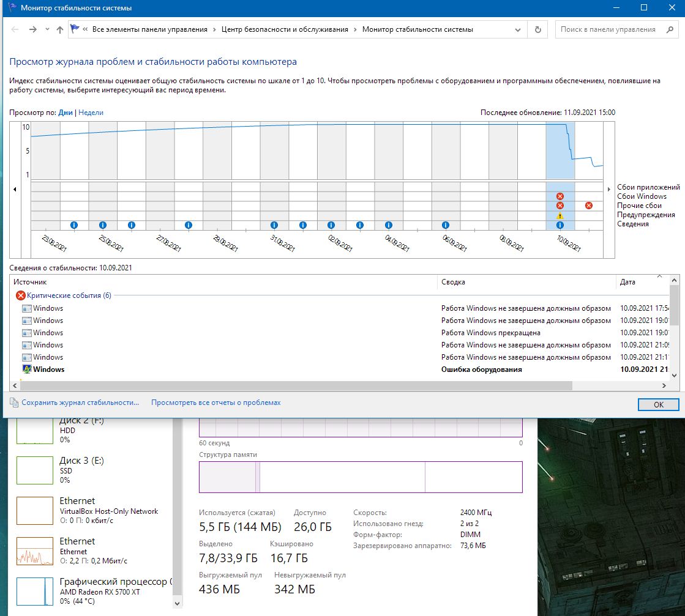Click the red error icon on 11.09.2021
The image size is (685, 616).
[x=588, y=206]
